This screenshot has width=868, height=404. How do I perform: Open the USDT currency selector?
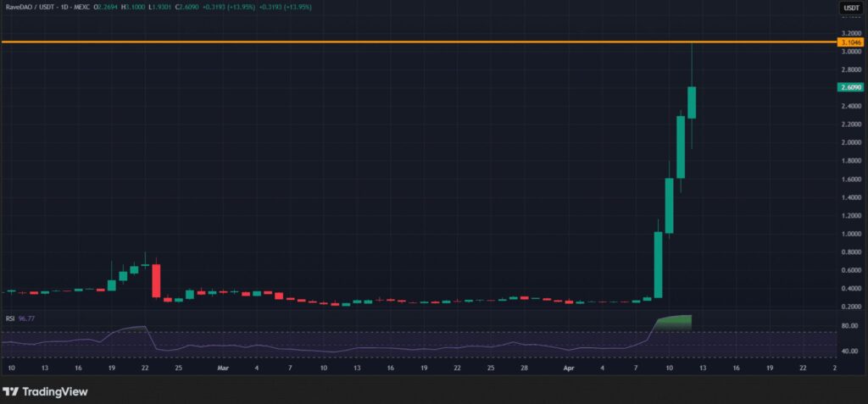[x=850, y=8]
